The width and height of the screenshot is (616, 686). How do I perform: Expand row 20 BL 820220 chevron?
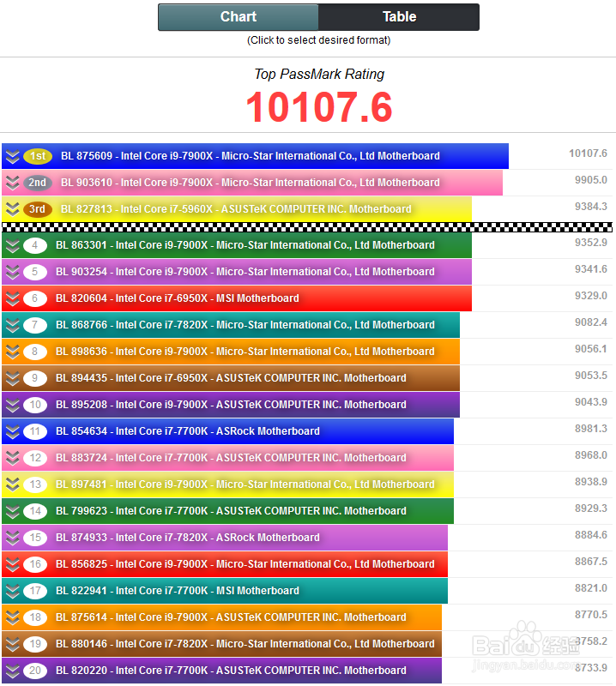click(13, 671)
